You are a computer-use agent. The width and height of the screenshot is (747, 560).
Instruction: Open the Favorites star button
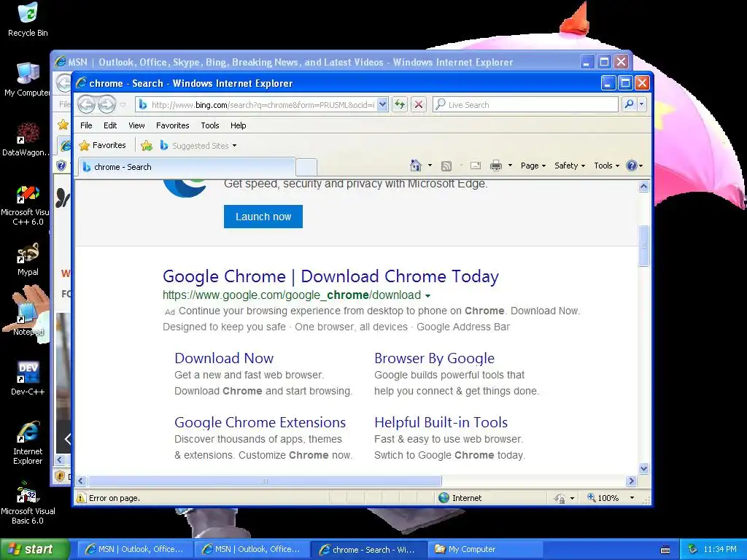pos(103,145)
